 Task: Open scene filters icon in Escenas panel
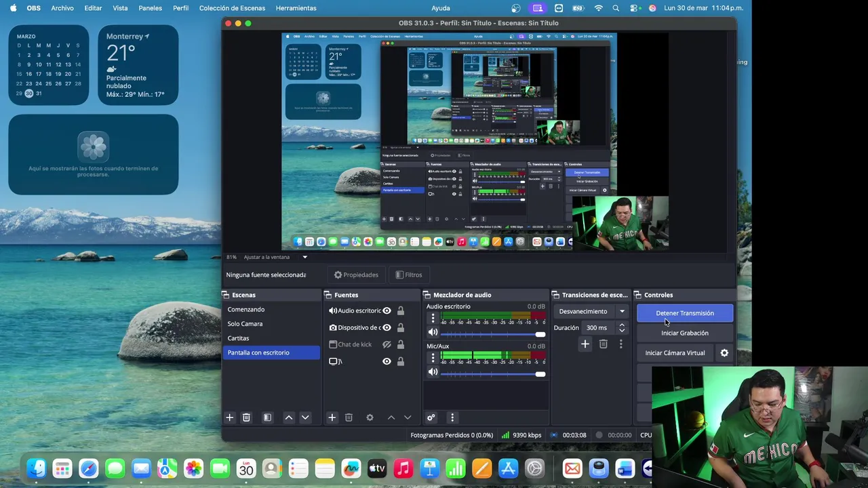pos(267,418)
